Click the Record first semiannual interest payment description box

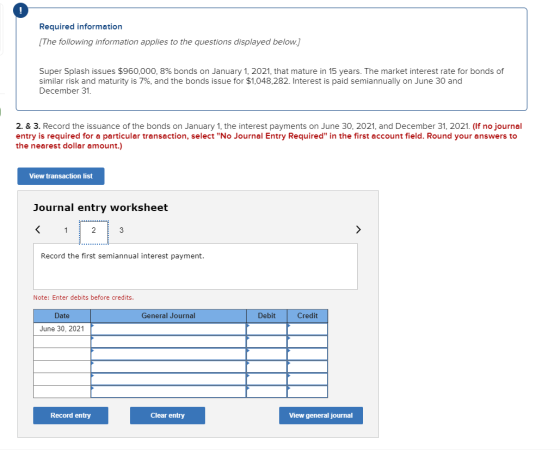coord(195,266)
